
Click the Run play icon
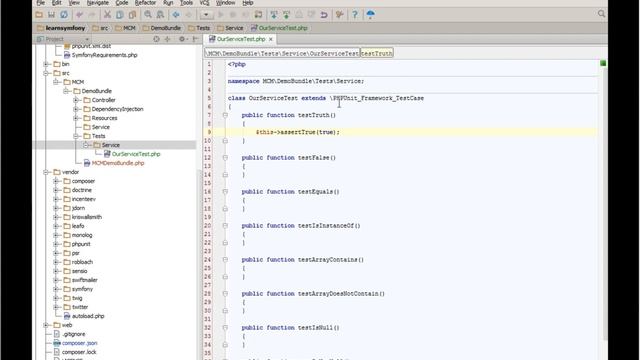[221, 15]
